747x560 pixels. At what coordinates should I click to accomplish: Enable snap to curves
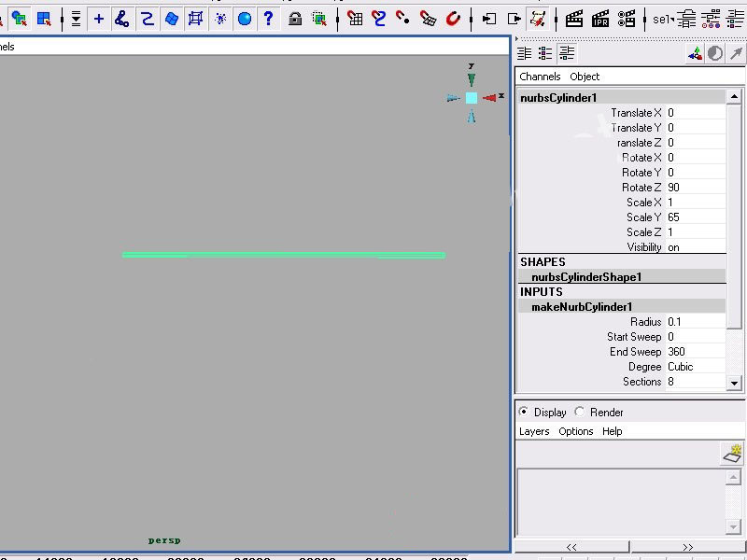(379, 19)
